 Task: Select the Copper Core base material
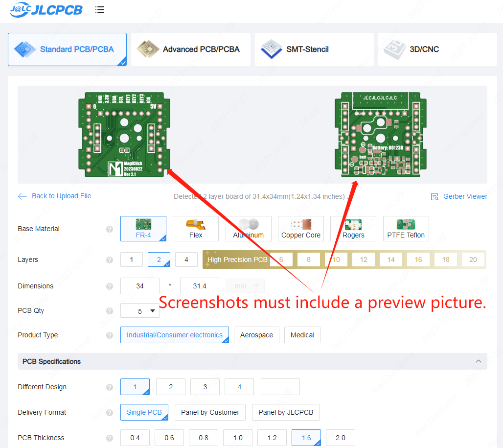point(300,228)
